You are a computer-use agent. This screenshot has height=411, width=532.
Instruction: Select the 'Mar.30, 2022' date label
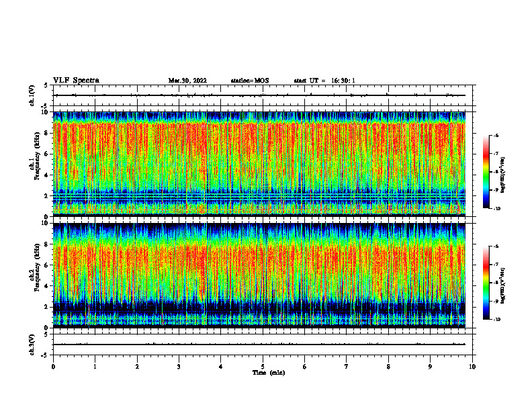pyautogui.click(x=187, y=81)
